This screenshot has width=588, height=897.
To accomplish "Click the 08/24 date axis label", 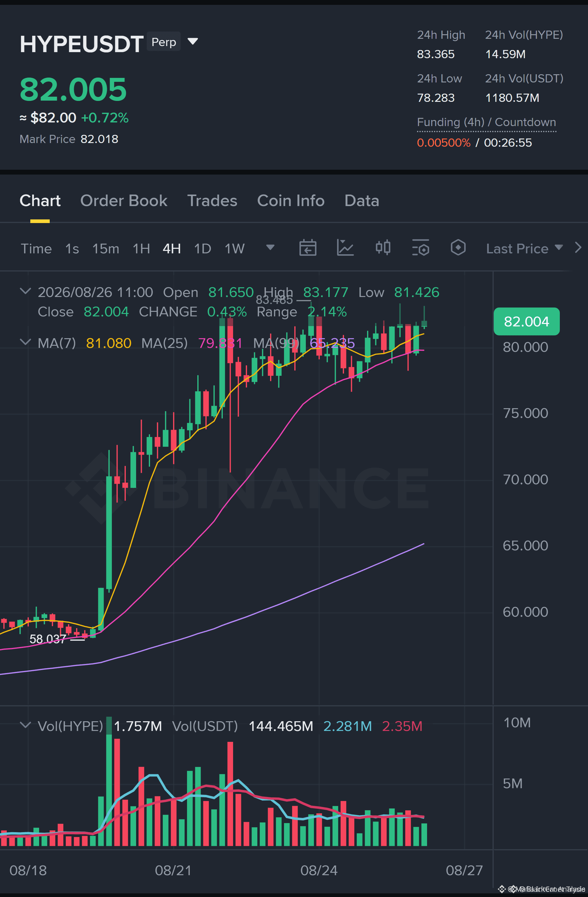I will coord(319,870).
